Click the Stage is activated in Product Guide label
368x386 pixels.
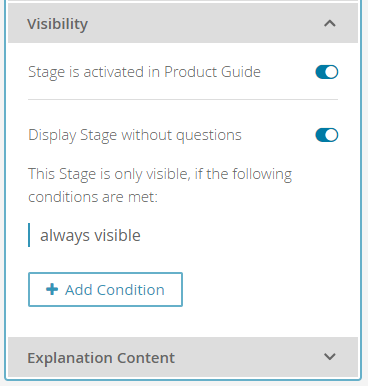(x=144, y=72)
